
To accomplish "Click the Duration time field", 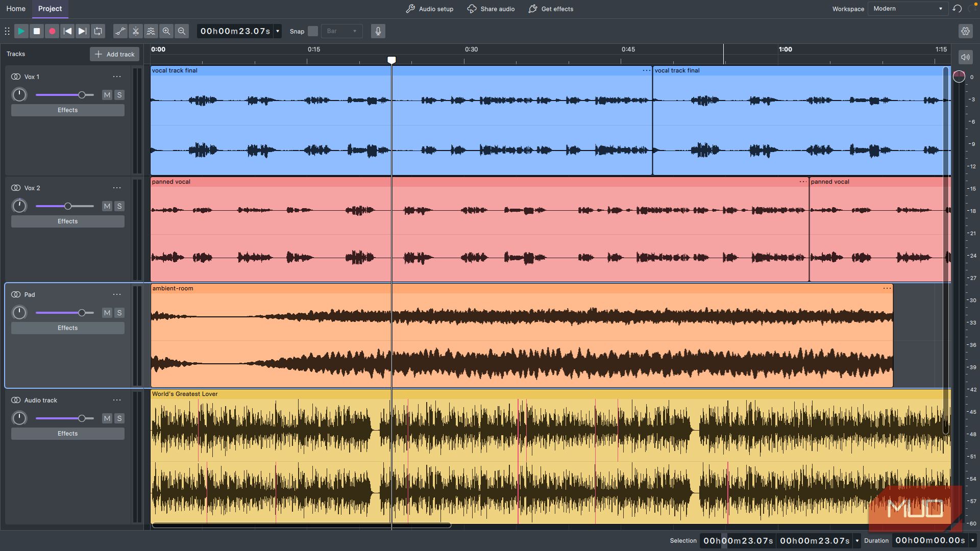I will coord(930,540).
